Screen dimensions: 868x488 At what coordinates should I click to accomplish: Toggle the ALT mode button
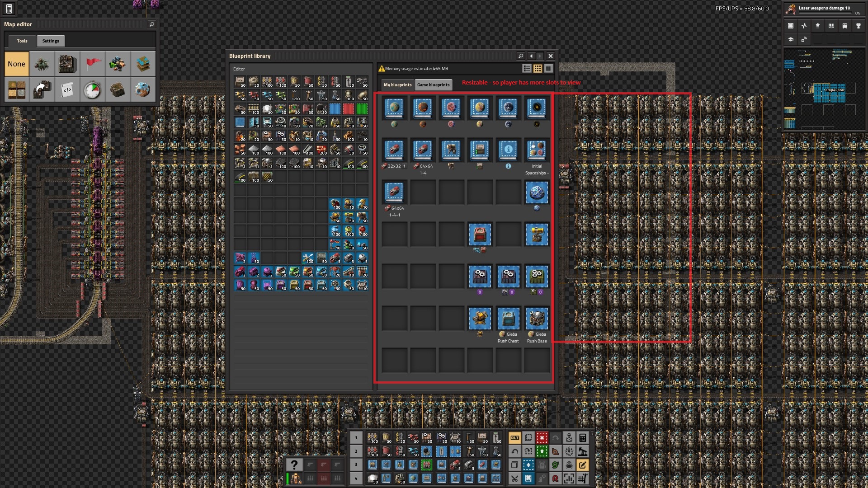point(514,437)
